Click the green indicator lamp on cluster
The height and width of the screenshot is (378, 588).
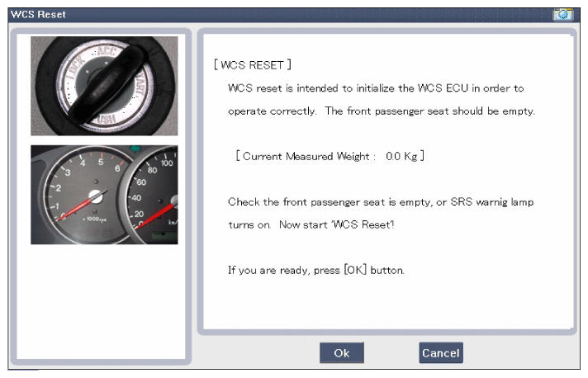(135, 149)
